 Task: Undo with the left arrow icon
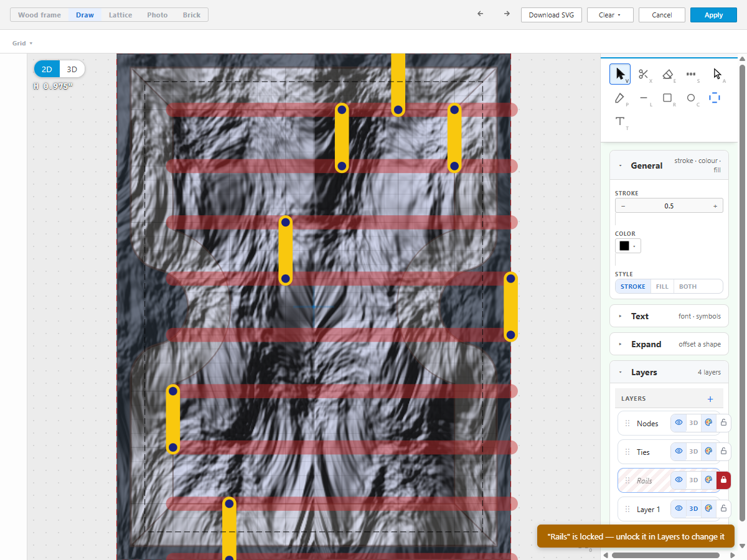pos(480,14)
